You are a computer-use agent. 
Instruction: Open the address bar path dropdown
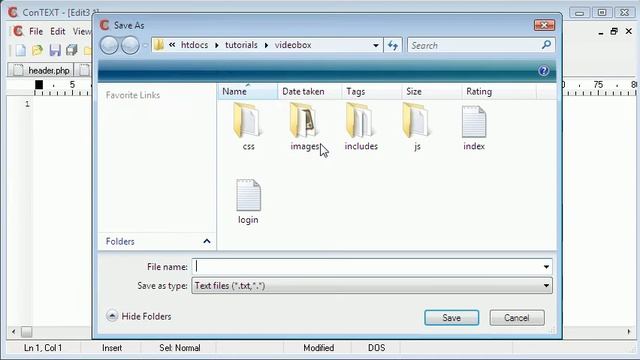point(376,45)
